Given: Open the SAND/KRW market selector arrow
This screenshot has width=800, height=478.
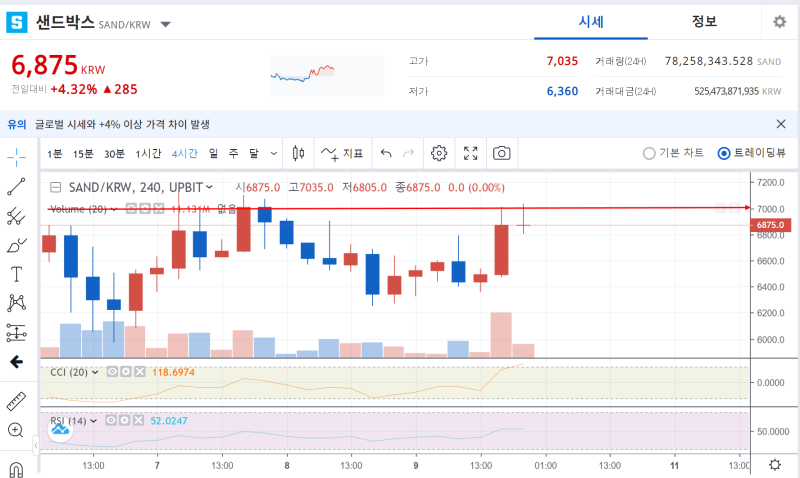Looking at the screenshot, I should tap(165, 24).
